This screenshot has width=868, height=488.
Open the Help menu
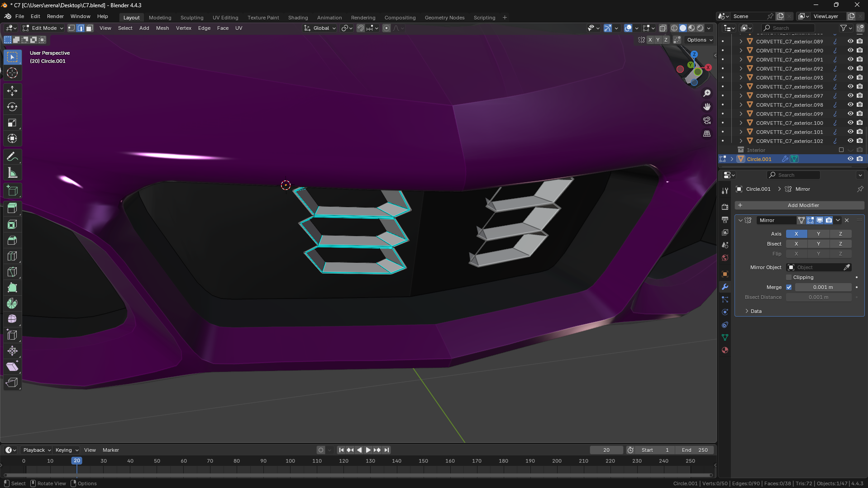pos(103,16)
